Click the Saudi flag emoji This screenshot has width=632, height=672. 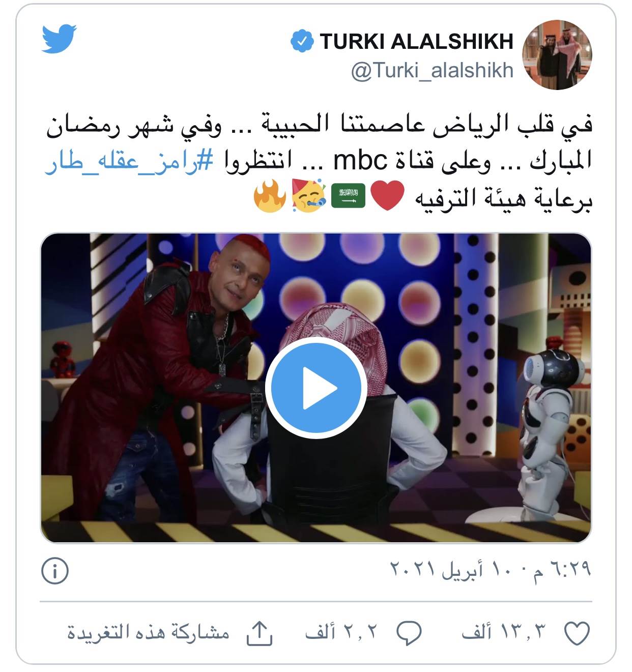348,196
